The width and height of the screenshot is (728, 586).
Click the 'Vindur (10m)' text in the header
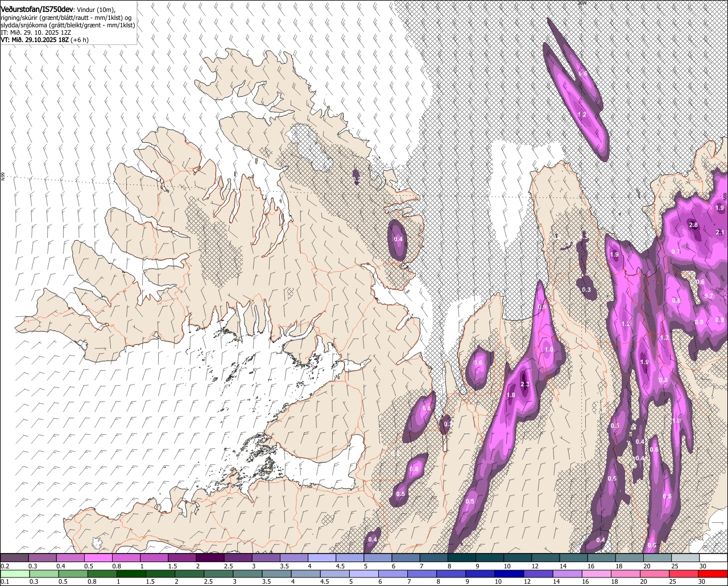[x=96, y=10]
